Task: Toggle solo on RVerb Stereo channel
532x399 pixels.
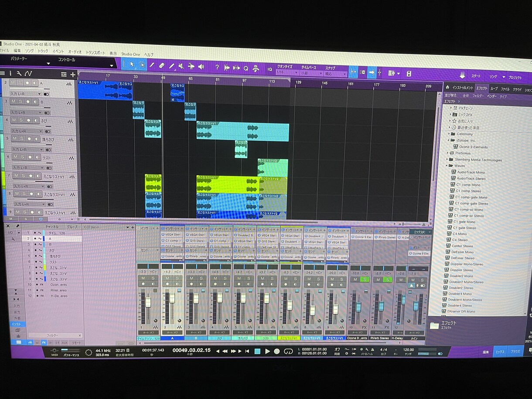Action: coord(387,279)
